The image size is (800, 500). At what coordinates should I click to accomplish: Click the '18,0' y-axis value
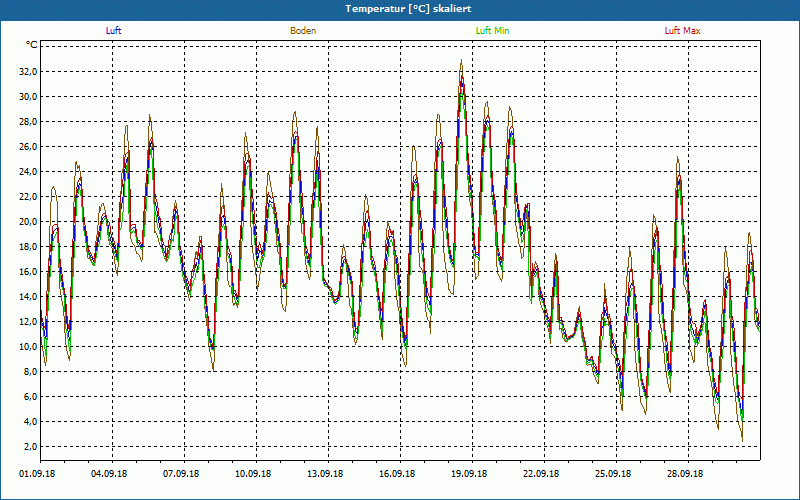[29, 246]
